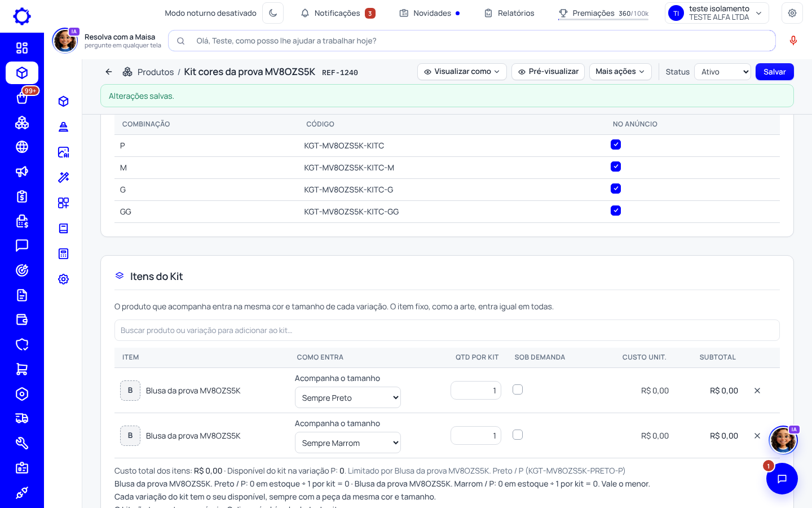Open the Sempre Preto color dropdown

(x=348, y=397)
